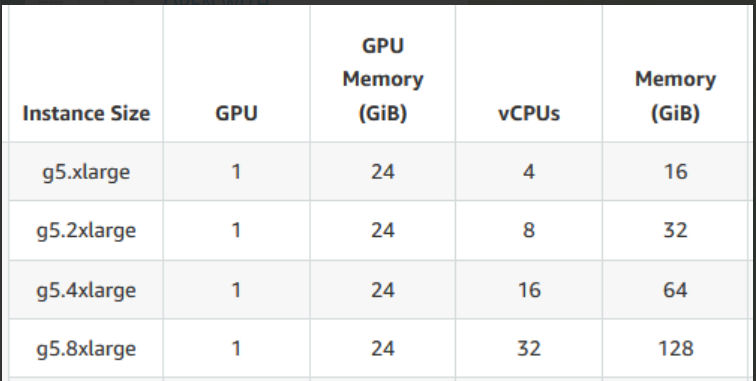This screenshot has width=756, height=381.
Task: Click the vCPUs value 4
Action: [x=529, y=172]
